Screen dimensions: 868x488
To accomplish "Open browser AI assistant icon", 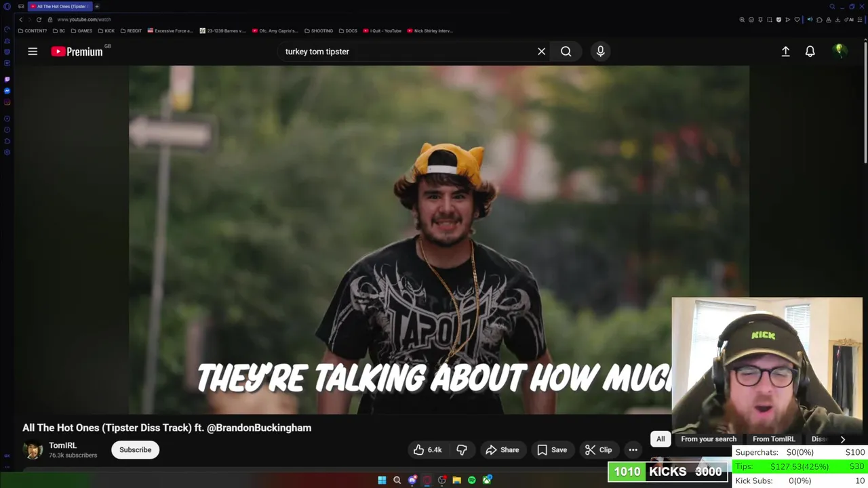I will pos(849,20).
